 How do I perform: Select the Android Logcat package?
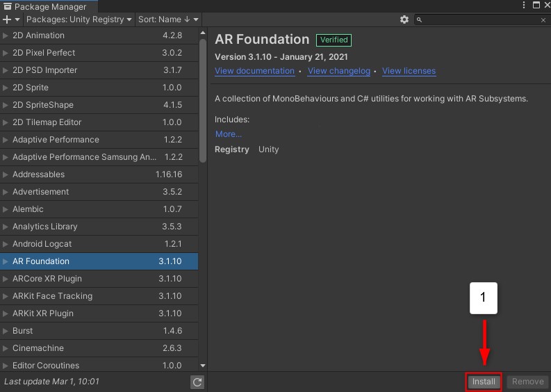[x=99, y=244]
